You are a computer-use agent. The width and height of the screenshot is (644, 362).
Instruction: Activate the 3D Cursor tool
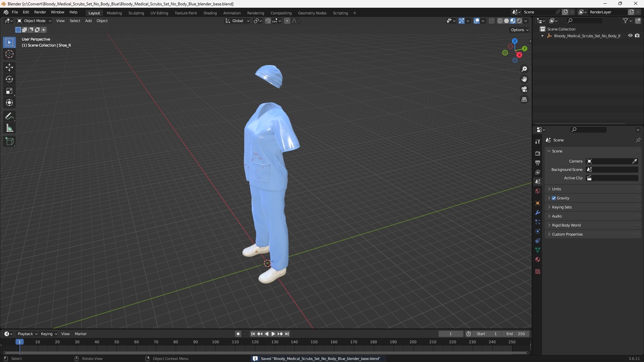[x=9, y=54]
